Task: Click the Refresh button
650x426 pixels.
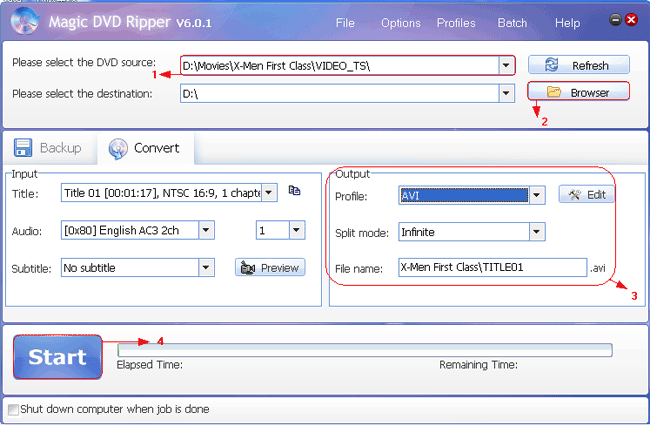Action: 579,65
